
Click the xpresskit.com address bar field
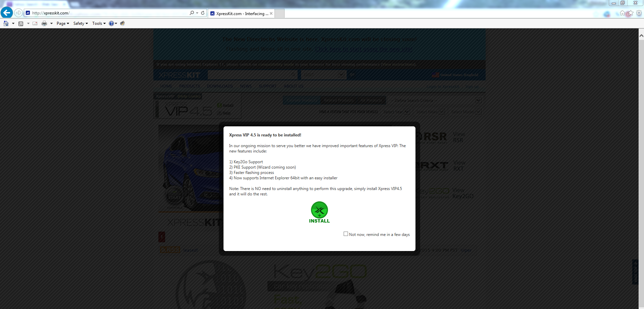coord(107,13)
